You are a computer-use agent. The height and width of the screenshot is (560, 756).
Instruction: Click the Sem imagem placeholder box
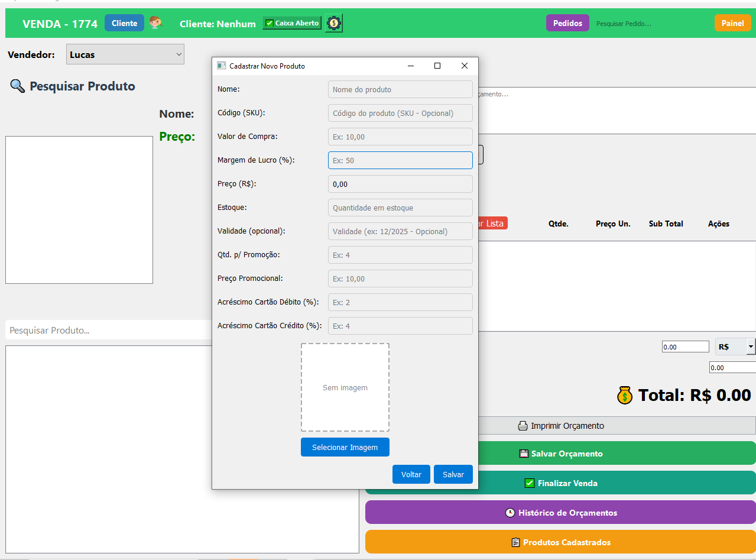click(x=345, y=387)
